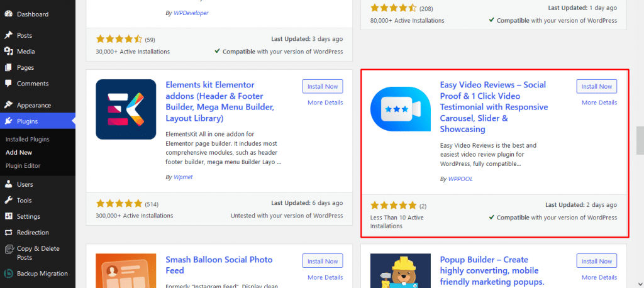Open the Wpmet author link
Image resolution: width=644 pixels, height=288 pixels.
tap(183, 177)
